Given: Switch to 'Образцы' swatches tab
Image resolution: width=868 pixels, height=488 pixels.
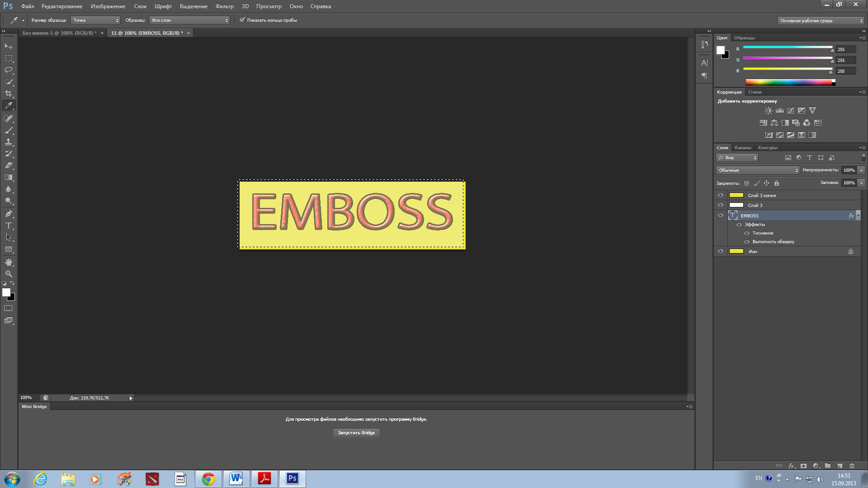Looking at the screenshot, I should (744, 38).
